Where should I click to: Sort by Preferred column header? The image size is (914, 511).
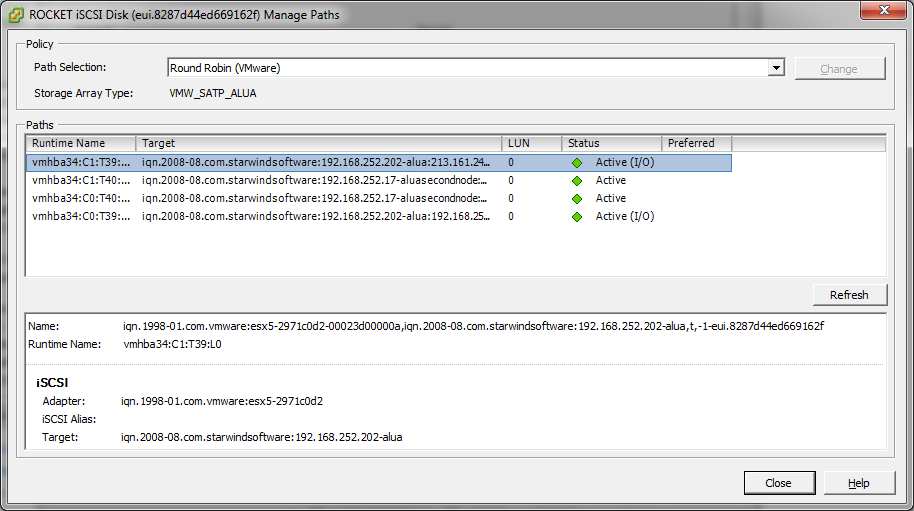point(696,143)
